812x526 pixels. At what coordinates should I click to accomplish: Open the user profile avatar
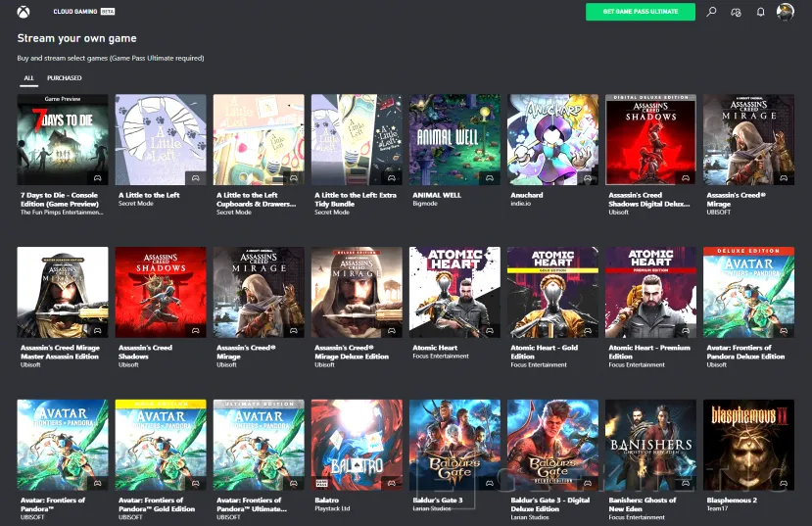tap(786, 12)
